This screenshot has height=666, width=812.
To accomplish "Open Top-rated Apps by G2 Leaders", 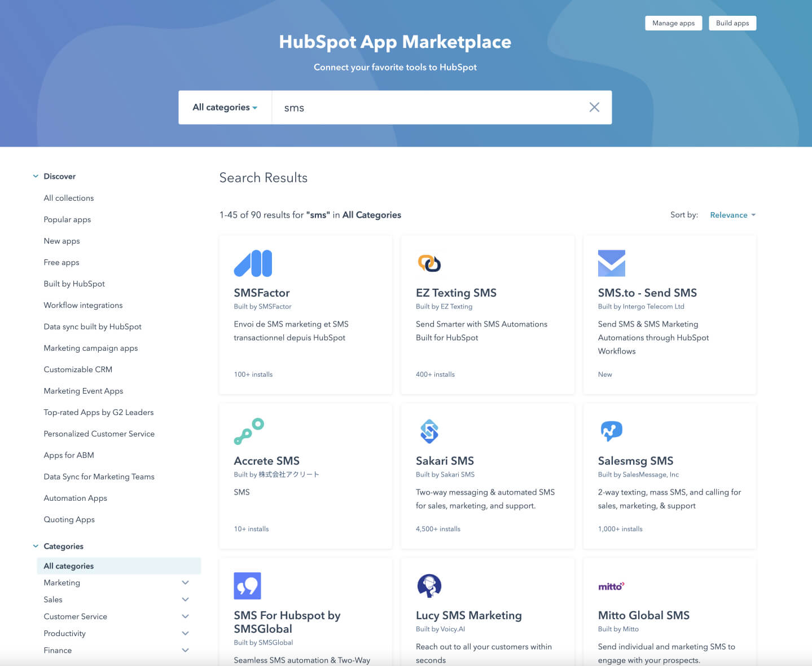I will (x=99, y=412).
